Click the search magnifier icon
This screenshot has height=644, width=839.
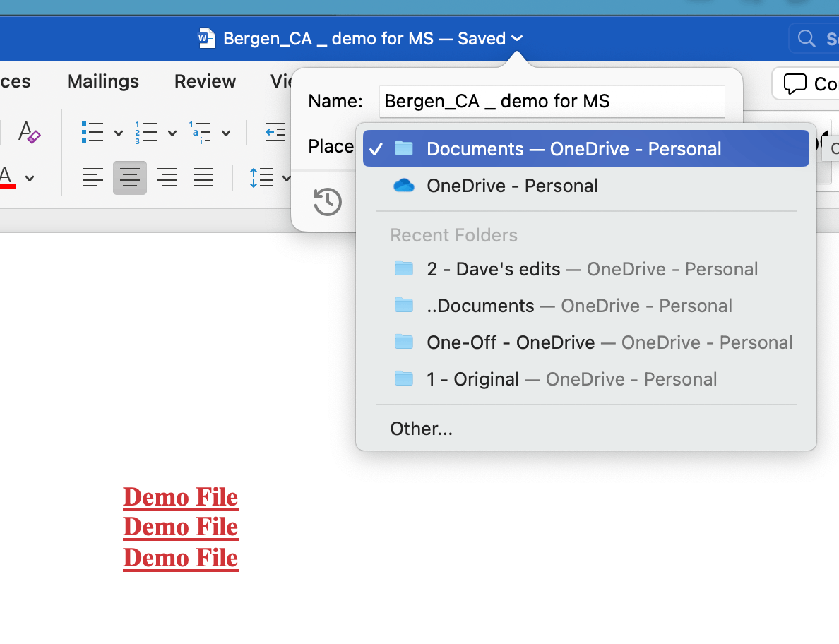coord(807,39)
